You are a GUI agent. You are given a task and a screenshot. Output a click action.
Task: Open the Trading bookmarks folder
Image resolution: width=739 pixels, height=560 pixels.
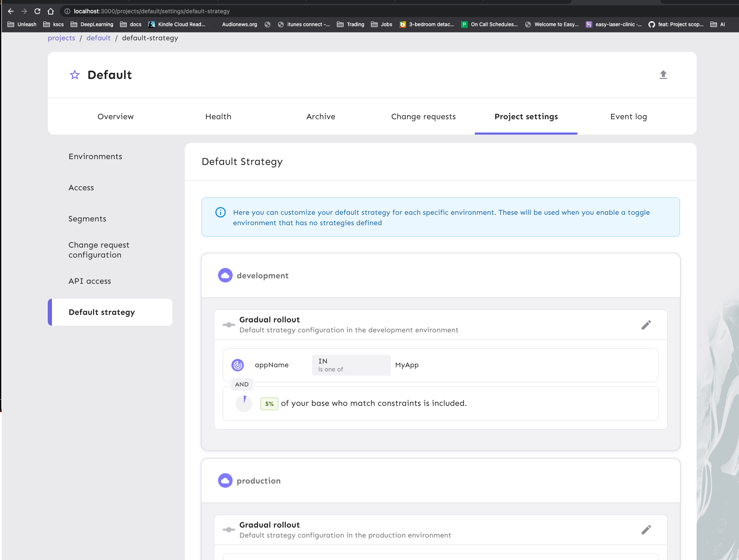click(x=351, y=25)
